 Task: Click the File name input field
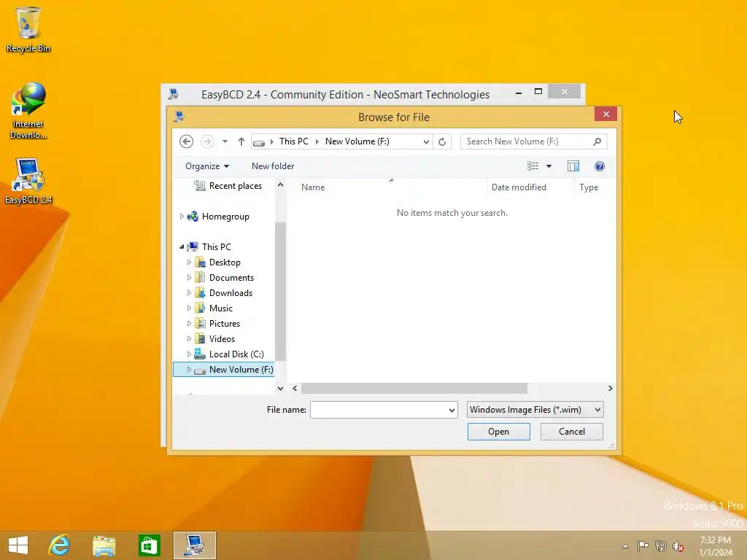(379, 410)
